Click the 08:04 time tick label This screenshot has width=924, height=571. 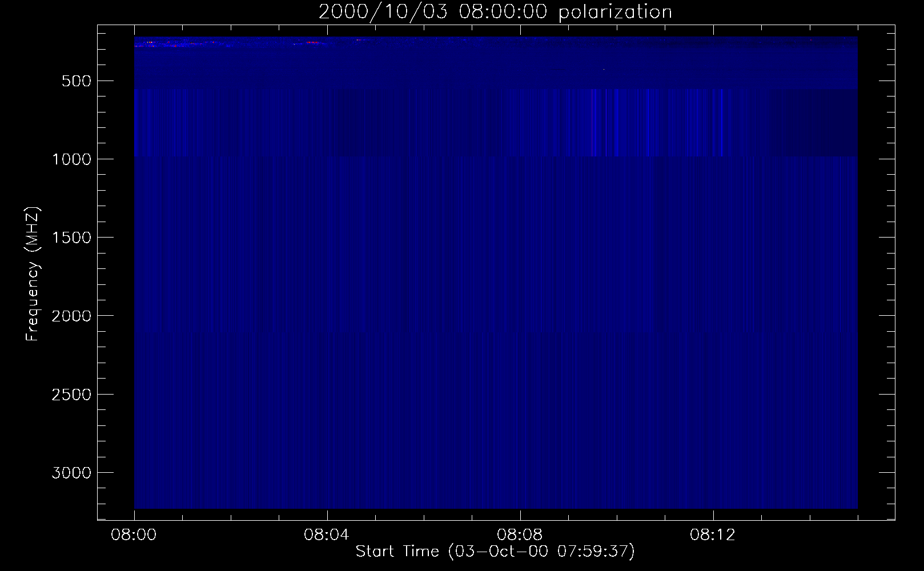327,535
